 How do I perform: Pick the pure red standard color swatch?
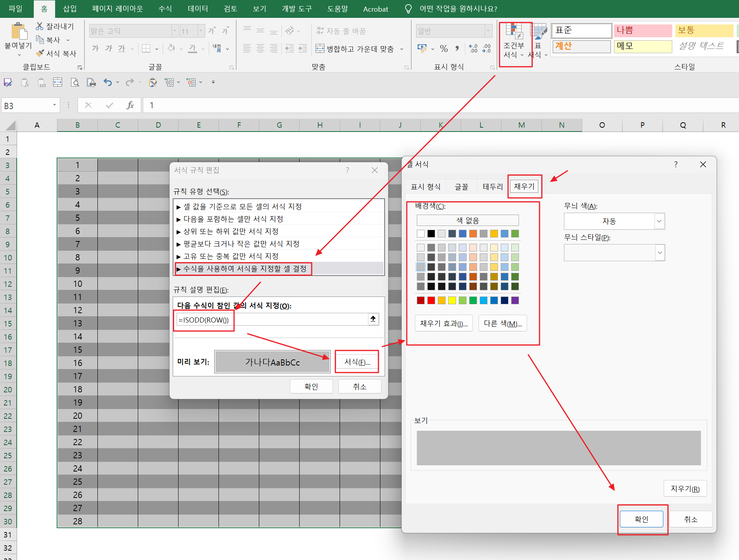coord(431,300)
